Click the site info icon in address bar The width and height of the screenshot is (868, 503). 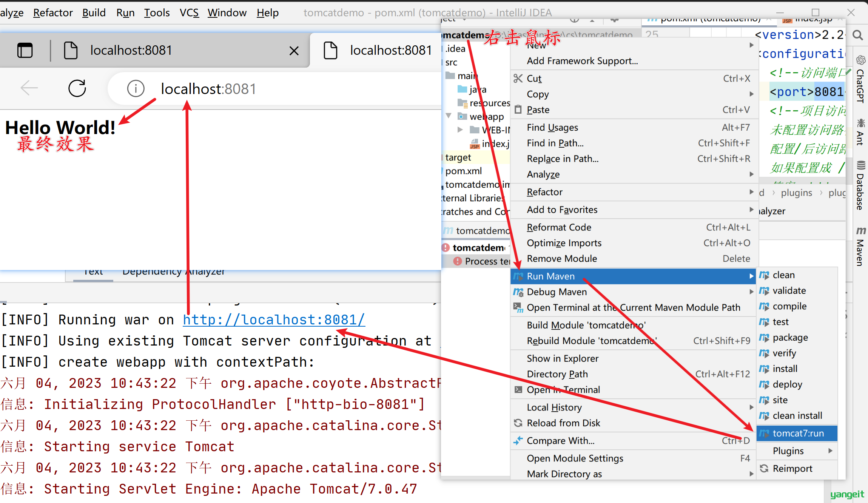coord(136,89)
